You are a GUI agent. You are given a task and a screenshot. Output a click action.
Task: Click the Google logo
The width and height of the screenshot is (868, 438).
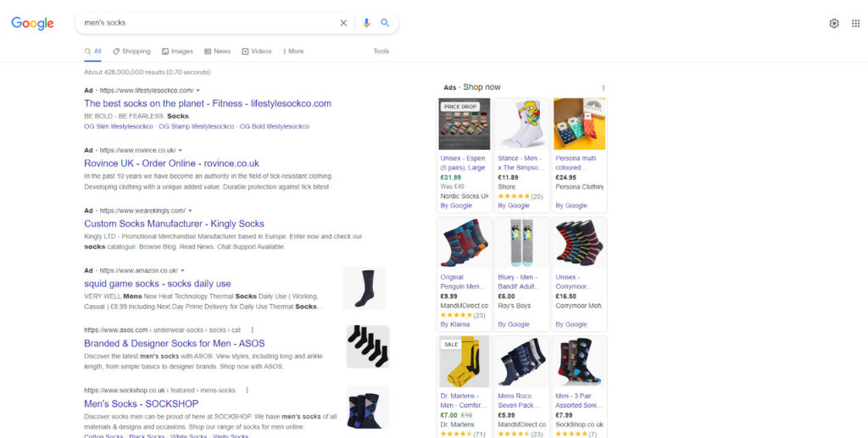click(32, 23)
